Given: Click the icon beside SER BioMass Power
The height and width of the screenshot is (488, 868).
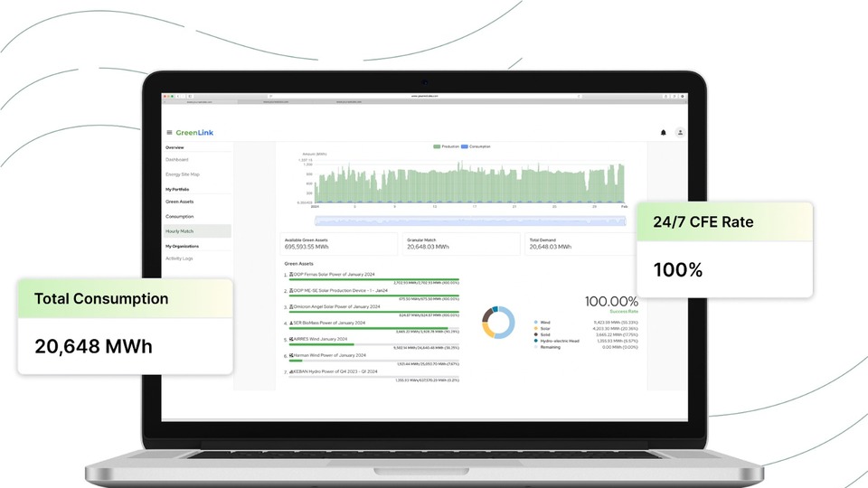Looking at the screenshot, I should [x=292, y=323].
